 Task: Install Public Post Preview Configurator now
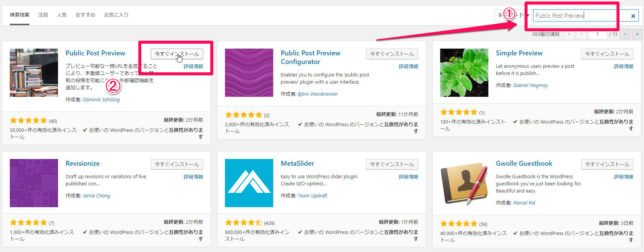pos(392,54)
